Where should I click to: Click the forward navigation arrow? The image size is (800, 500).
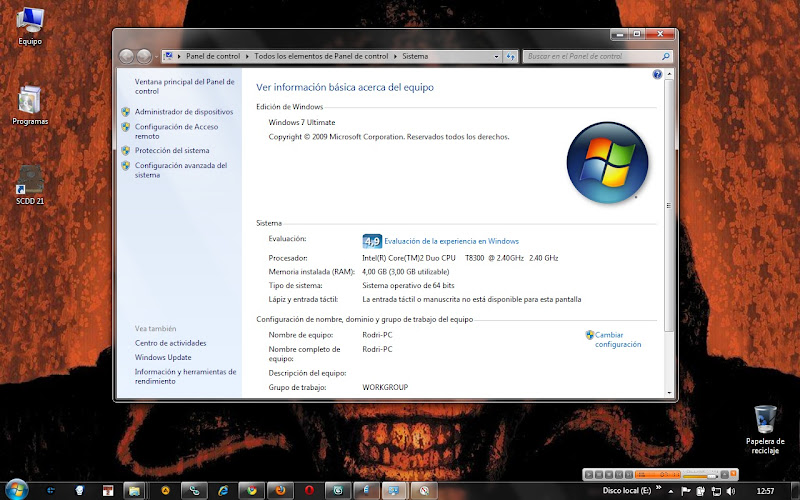(144, 56)
